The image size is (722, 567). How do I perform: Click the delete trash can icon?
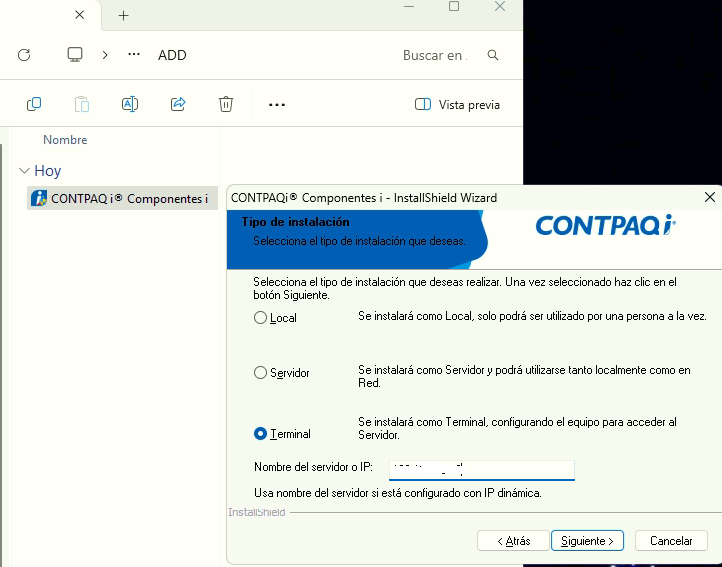tap(226, 104)
